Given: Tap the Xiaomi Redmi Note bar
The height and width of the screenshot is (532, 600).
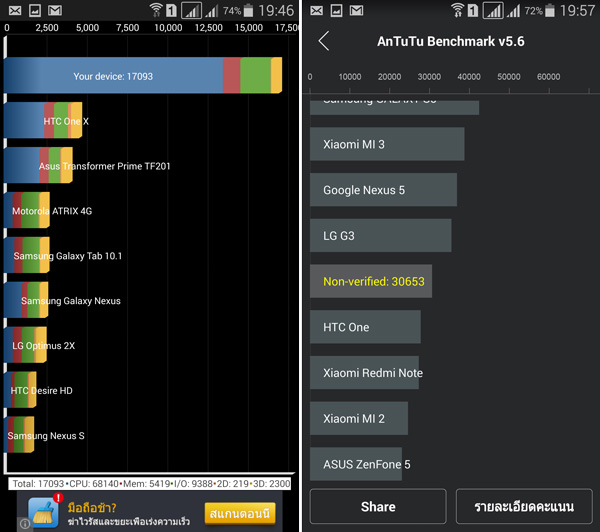Looking at the screenshot, I should pos(364,373).
